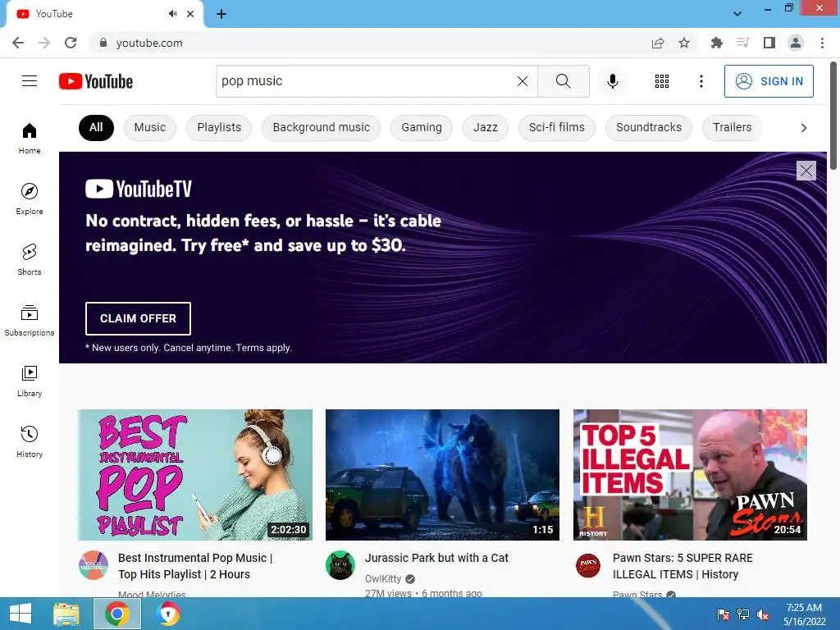Open Chrome three-dot menu
840x630 pixels.
(822, 43)
